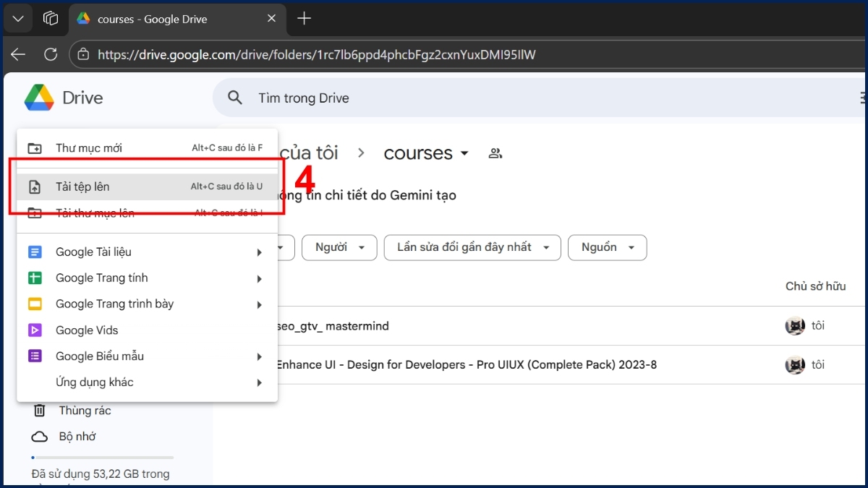Reload the page with the refresh icon
Viewport: 868px width, 488px height.
tap(51, 54)
